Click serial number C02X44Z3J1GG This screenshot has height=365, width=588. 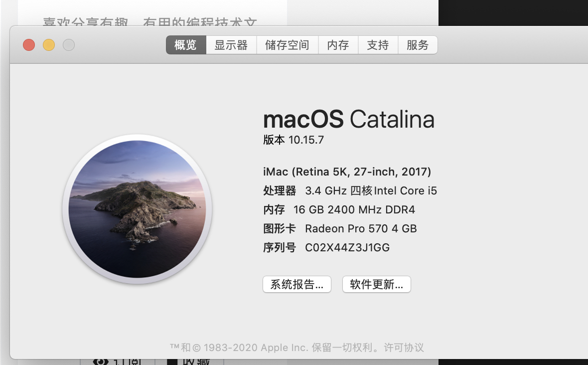(347, 248)
